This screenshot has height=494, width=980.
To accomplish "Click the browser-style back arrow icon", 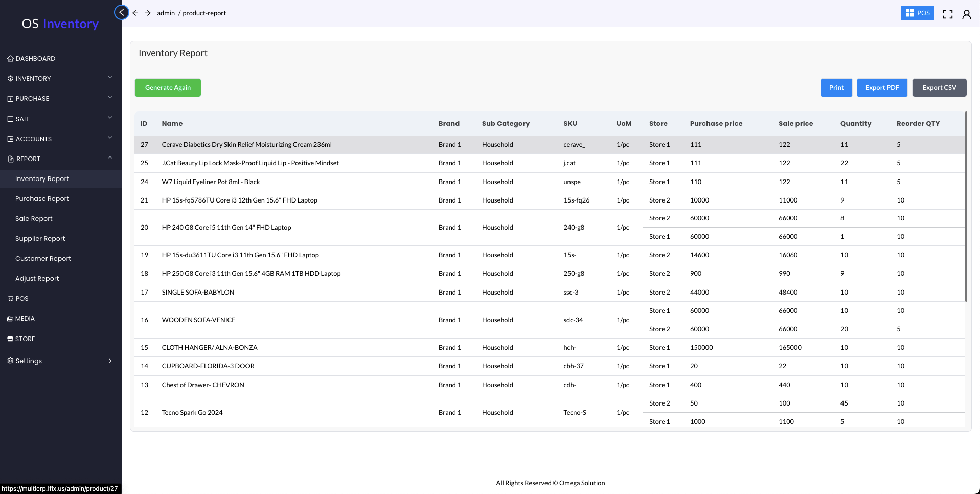I will click(135, 13).
